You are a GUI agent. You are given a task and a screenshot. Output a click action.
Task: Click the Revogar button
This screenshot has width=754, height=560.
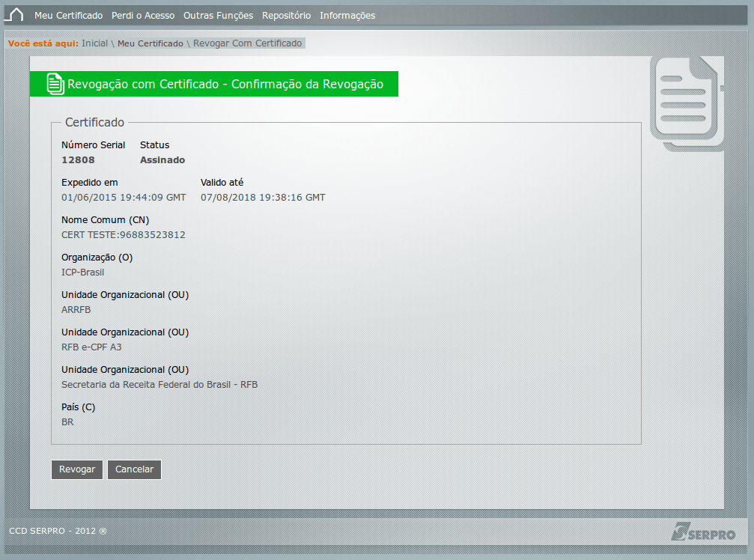[x=77, y=469]
